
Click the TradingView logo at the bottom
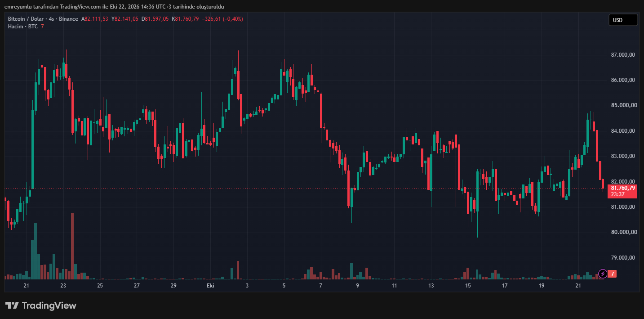[41, 306]
